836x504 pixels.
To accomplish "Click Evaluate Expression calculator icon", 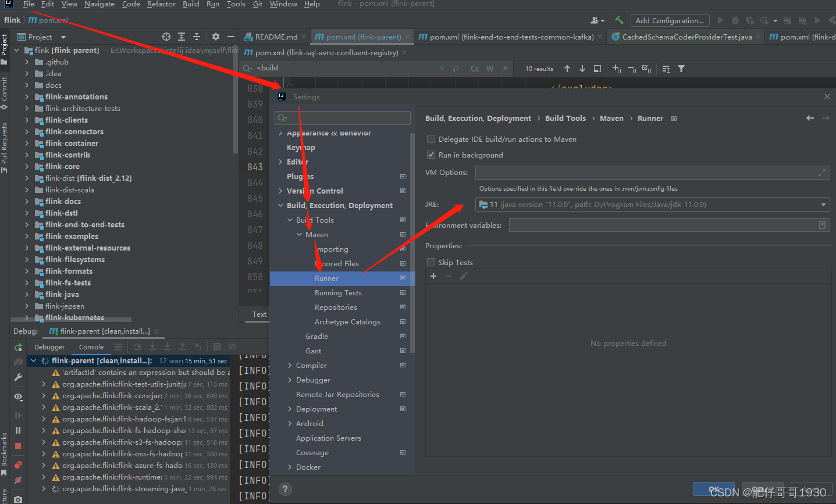I will (x=217, y=346).
